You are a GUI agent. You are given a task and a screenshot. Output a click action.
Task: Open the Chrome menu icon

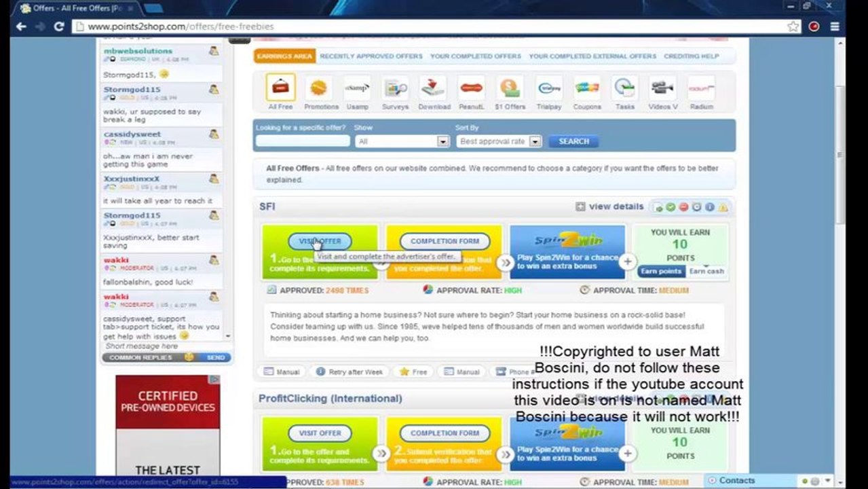click(835, 26)
